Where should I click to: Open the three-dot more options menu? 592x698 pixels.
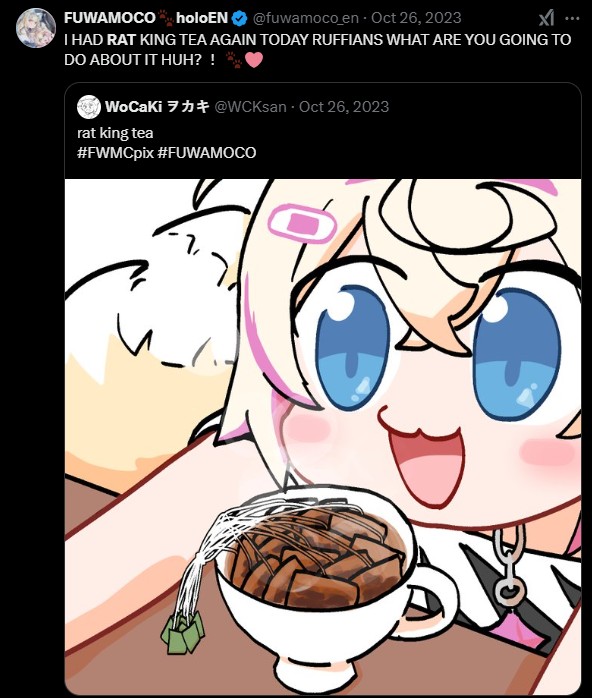pyautogui.click(x=572, y=19)
